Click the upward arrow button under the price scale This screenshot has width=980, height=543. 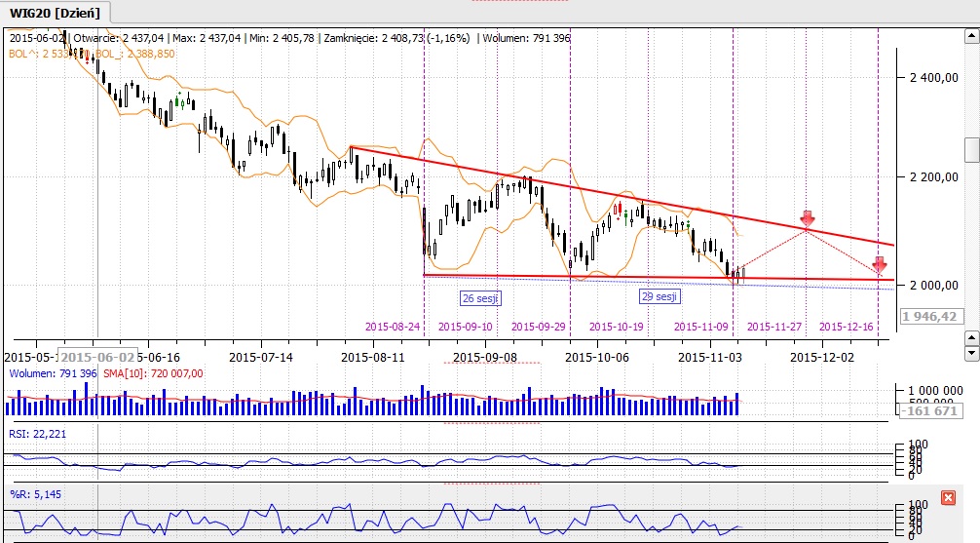click(x=971, y=337)
